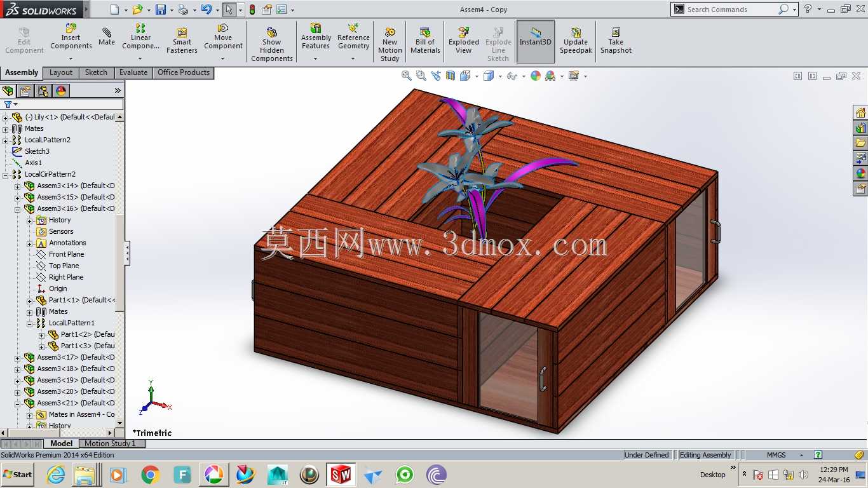Click the New document icon
The image size is (868, 488).
tap(114, 10)
